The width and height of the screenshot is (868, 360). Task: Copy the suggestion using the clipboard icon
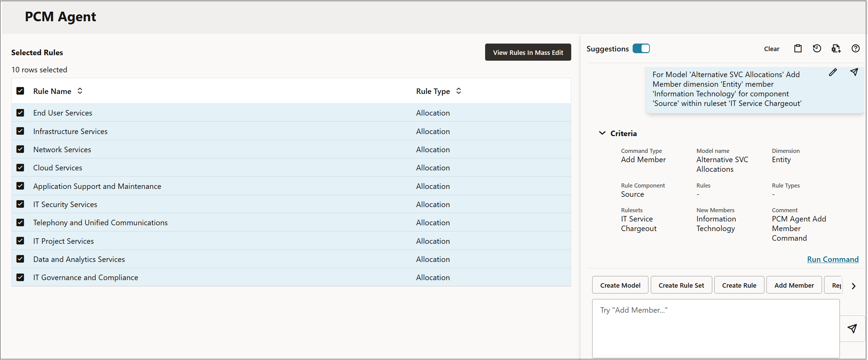click(798, 48)
